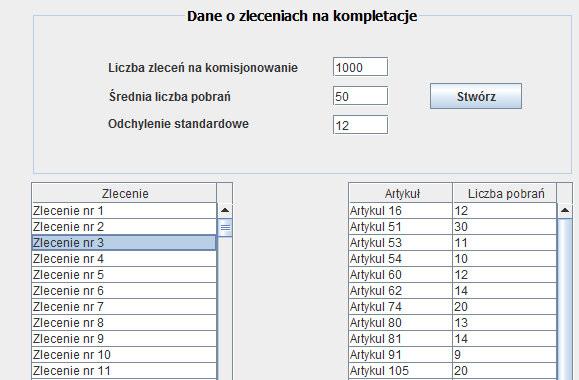Click Liczba pobrań value in Artykul 81 row
Image resolution: width=579 pixels, height=380 pixels.
point(504,339)
